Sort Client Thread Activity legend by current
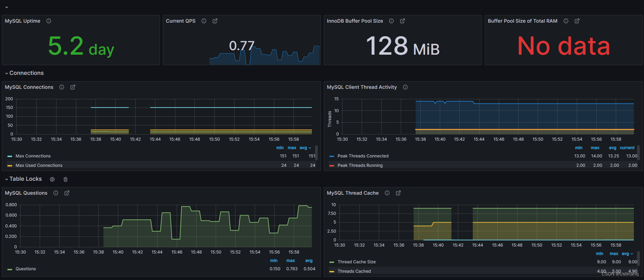The image size is (644, 280). [x=627, y=148]
